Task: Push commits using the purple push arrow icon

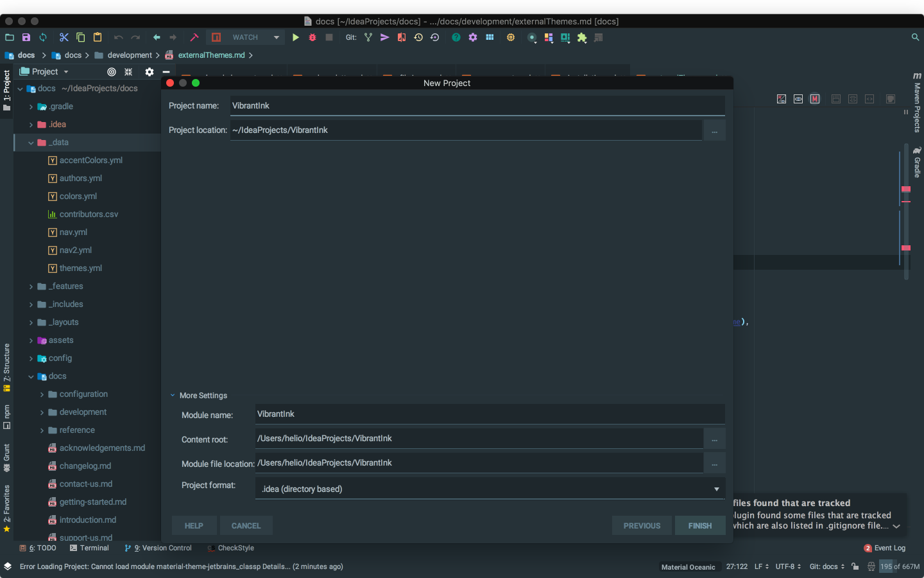Action: (384, 37)
